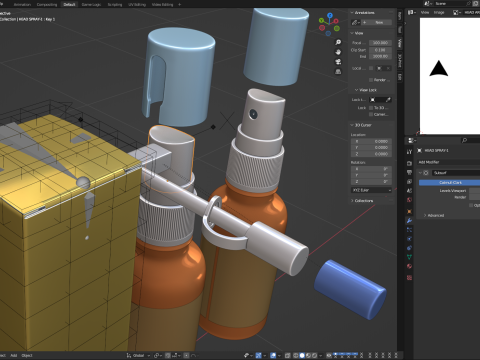
Task: Select material preview shading mode icon
Action: coord(308,356)
